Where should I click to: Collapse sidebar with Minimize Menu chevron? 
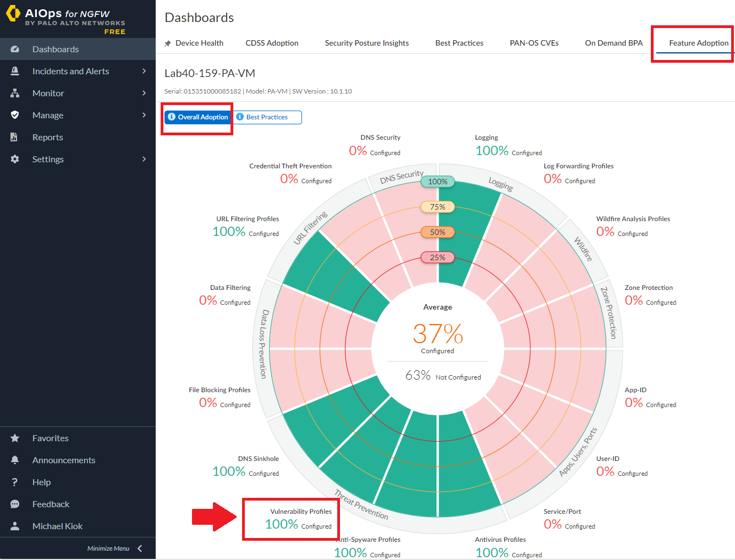[x=140, y=548]
